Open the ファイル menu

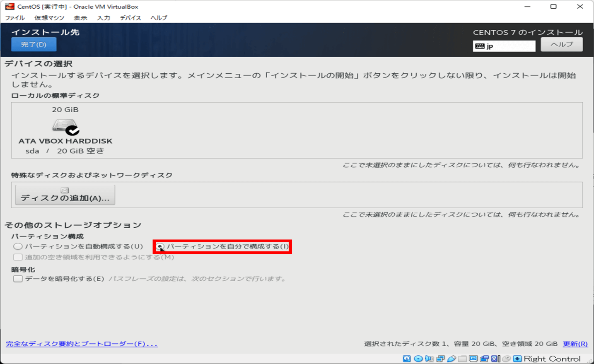(15, 18)
